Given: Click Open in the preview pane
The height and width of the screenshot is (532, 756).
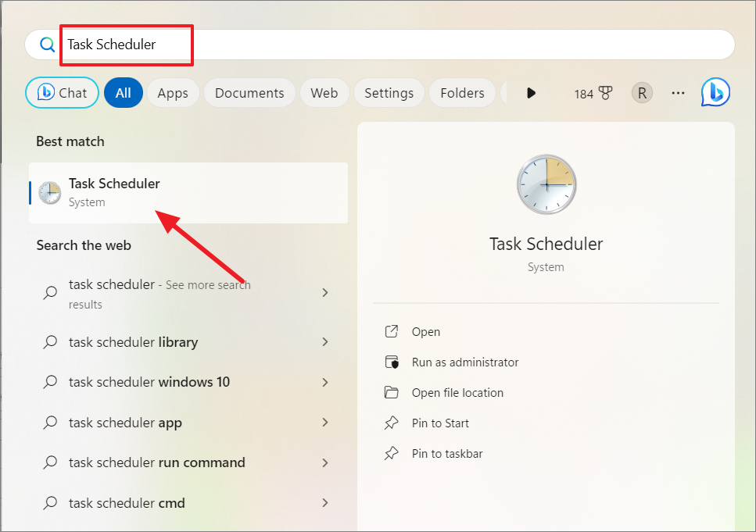Looking at the screenshot, I should [x=426, y=331].
